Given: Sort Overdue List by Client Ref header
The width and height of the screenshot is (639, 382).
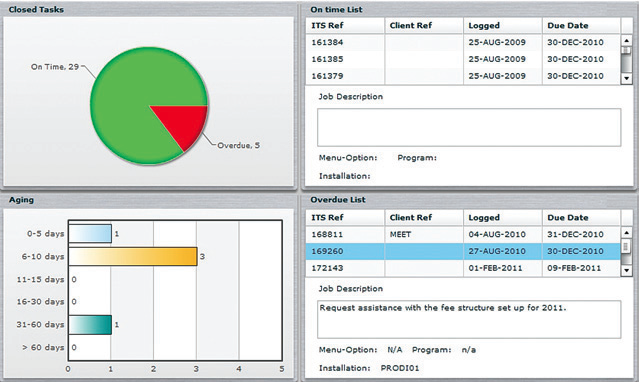Looking at the screenshot, I should (x=424, y=217).
